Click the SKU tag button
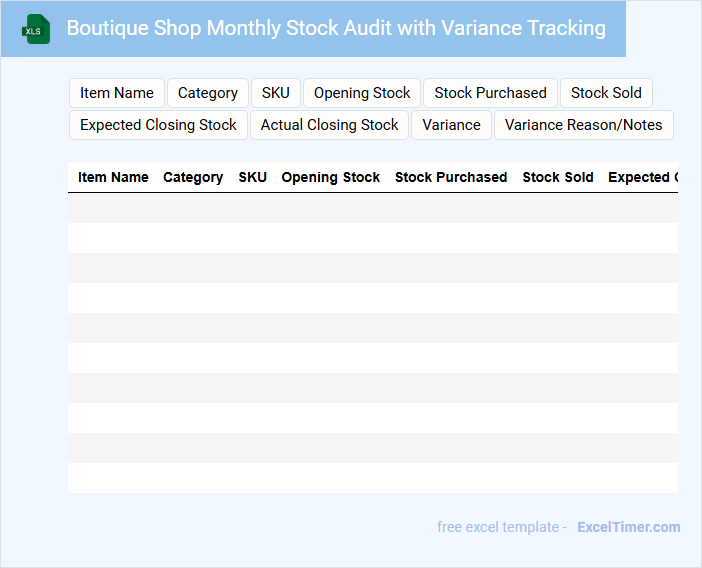Viewport: 702px width, 568px height. [276, 93]
